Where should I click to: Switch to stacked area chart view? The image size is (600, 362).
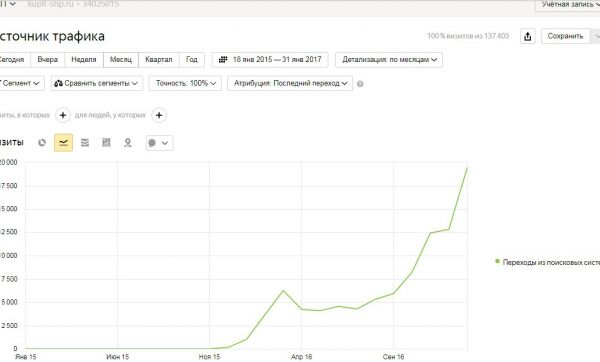85,143
